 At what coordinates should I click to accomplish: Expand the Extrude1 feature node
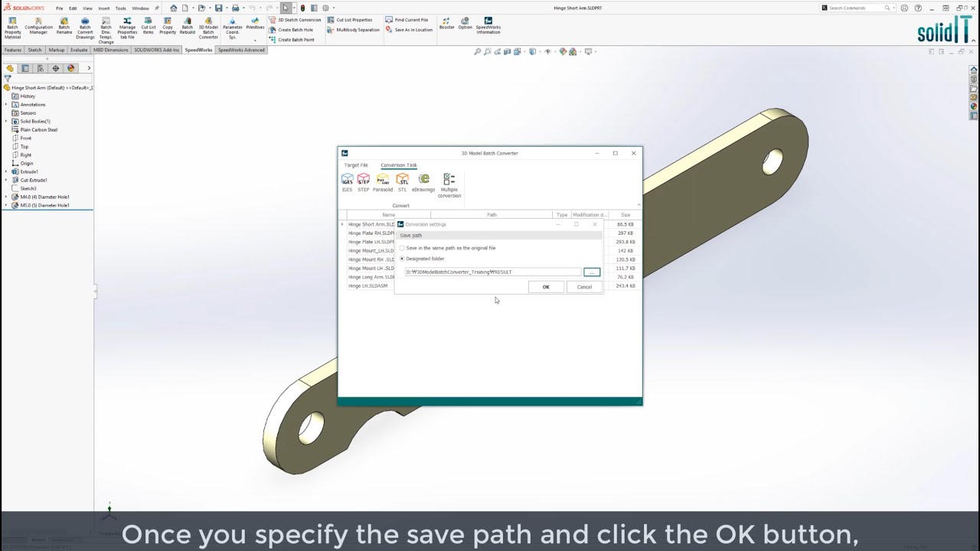point(6,171)
